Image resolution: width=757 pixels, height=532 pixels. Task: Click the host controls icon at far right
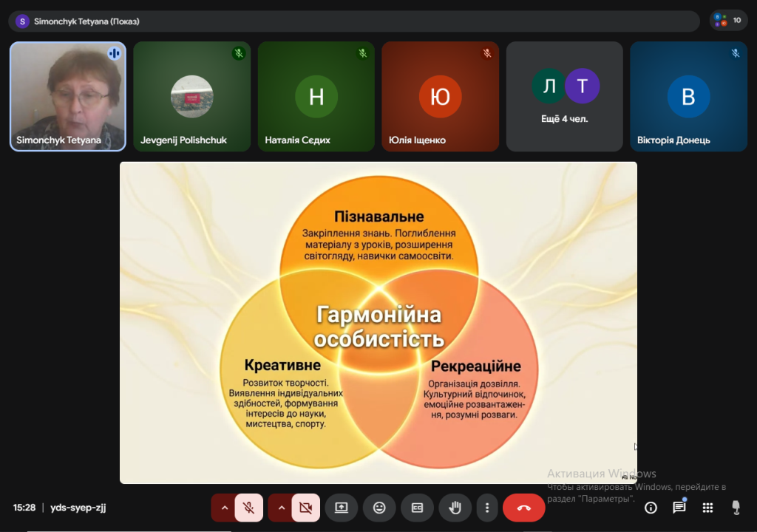coord(736,508)
